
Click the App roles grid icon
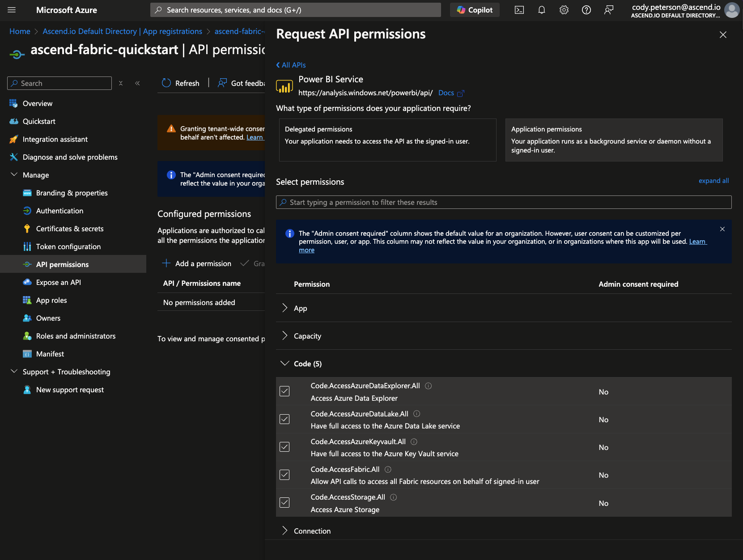click(27, 300)
